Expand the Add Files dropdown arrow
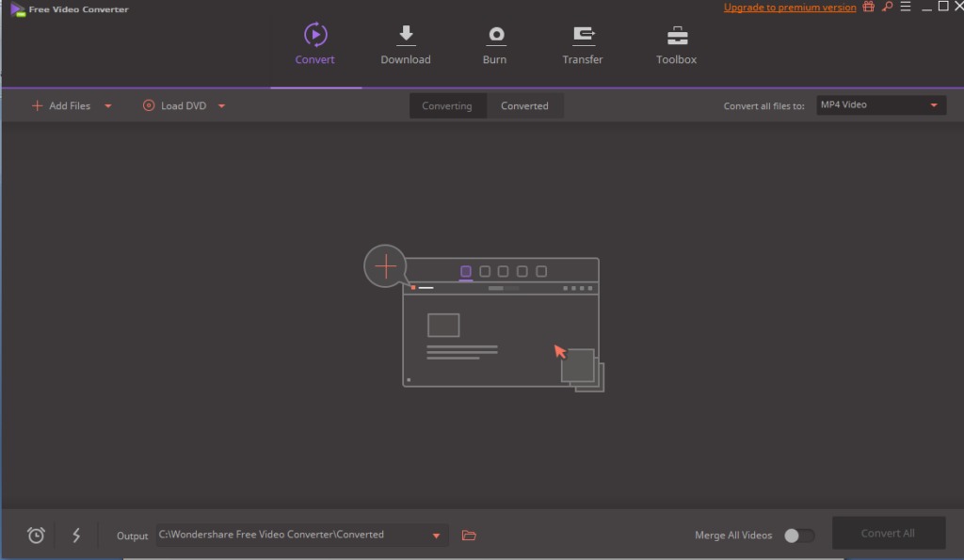This screenshot has width=964, height=560. pyautogui.click(x=108, y=105)
